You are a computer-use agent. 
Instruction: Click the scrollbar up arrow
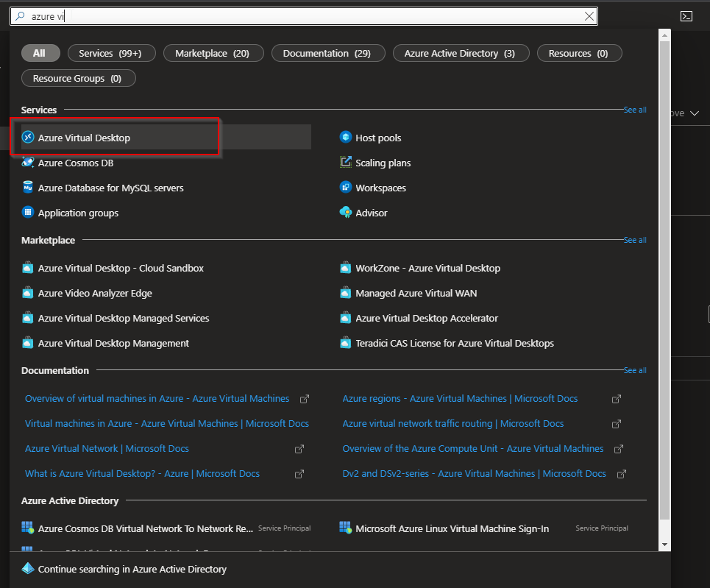(664, 35)
